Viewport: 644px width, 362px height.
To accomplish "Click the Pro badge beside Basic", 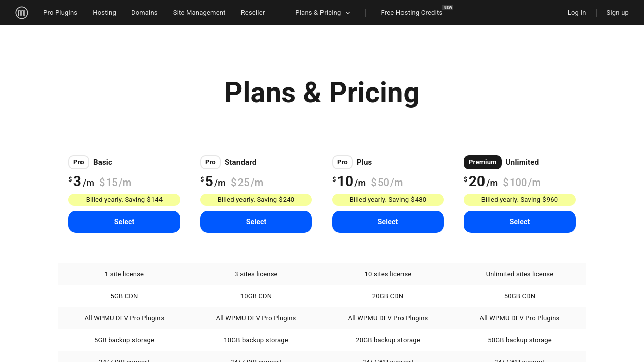I will [78, 162].
